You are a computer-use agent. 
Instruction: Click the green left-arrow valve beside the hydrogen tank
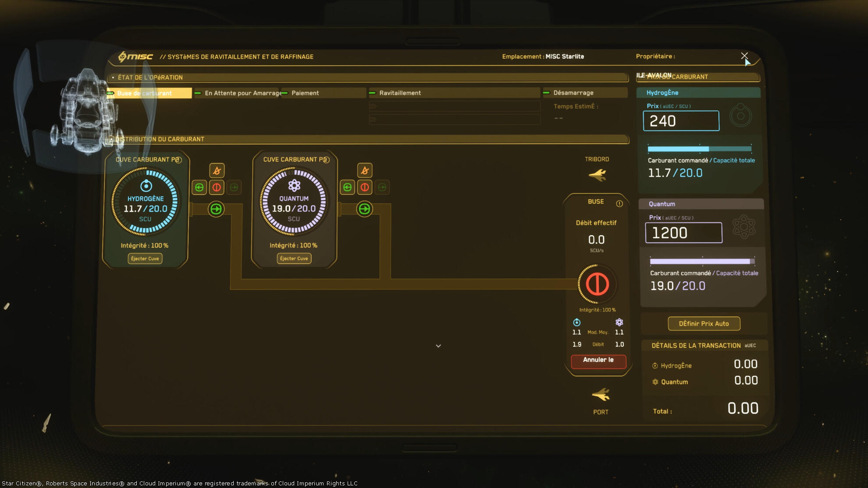click(x=199, y=187)
